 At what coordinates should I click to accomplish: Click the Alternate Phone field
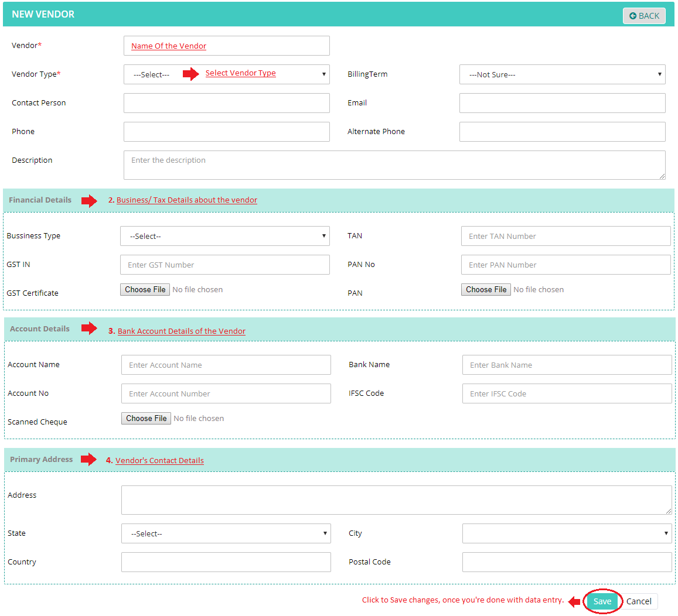(x=562, y=132)
